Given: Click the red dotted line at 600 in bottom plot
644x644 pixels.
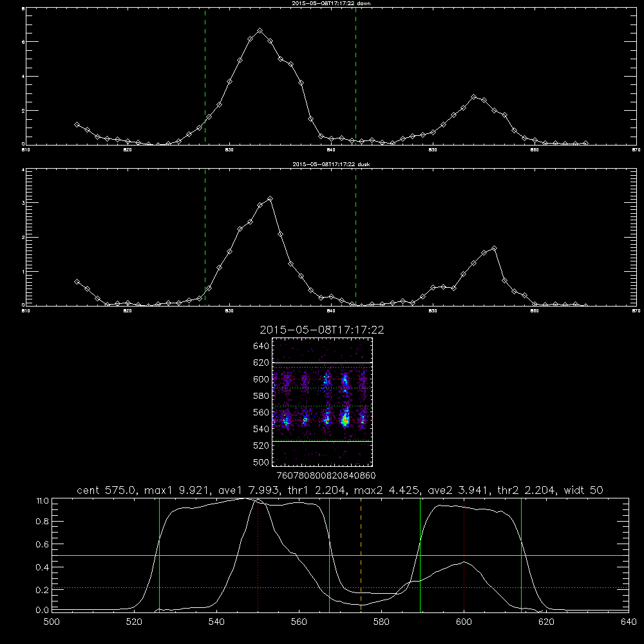Looking at the screenshot, I should click(464, 554).
